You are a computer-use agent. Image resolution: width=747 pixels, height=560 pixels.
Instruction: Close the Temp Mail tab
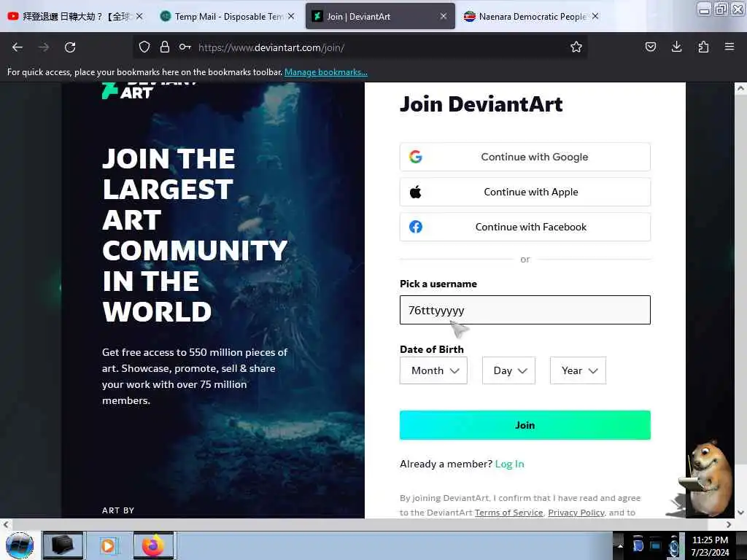(291, 16)
